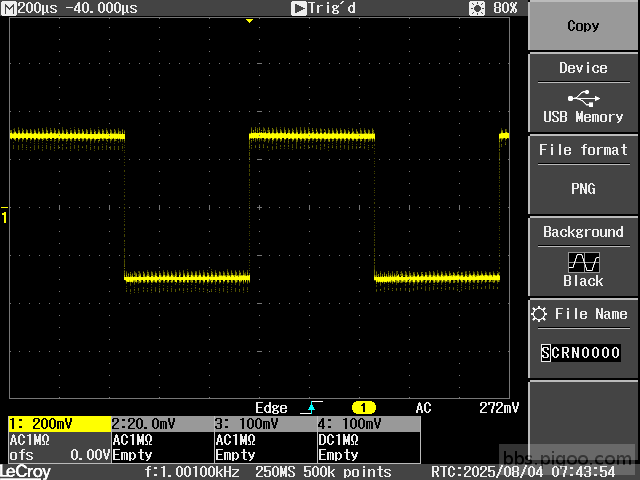Click the brightness sun icon at top

(x=476, y=8)
